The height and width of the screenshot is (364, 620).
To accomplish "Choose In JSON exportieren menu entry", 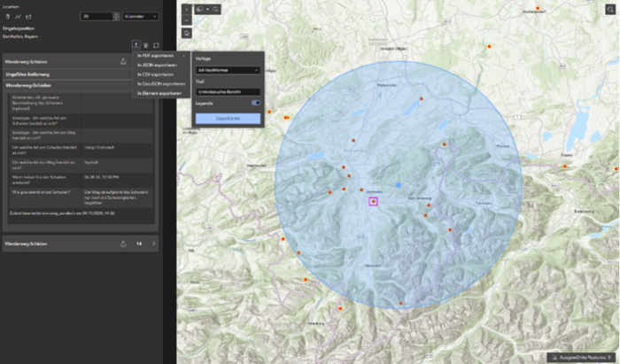I will pyautogui.click(x=161, y=66).
